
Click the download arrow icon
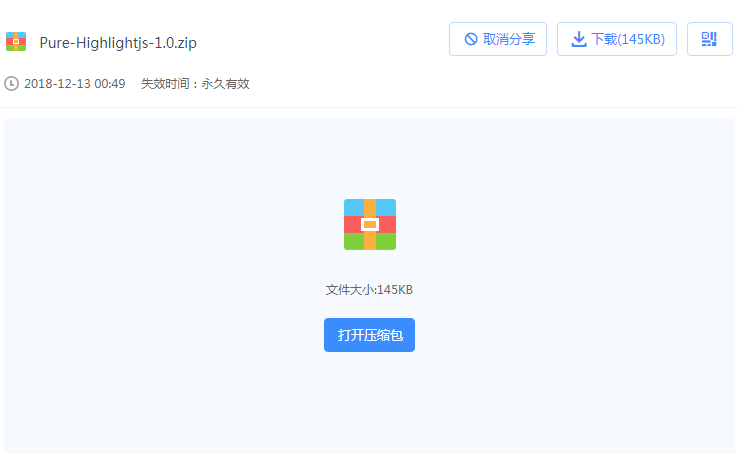point(578,39)
